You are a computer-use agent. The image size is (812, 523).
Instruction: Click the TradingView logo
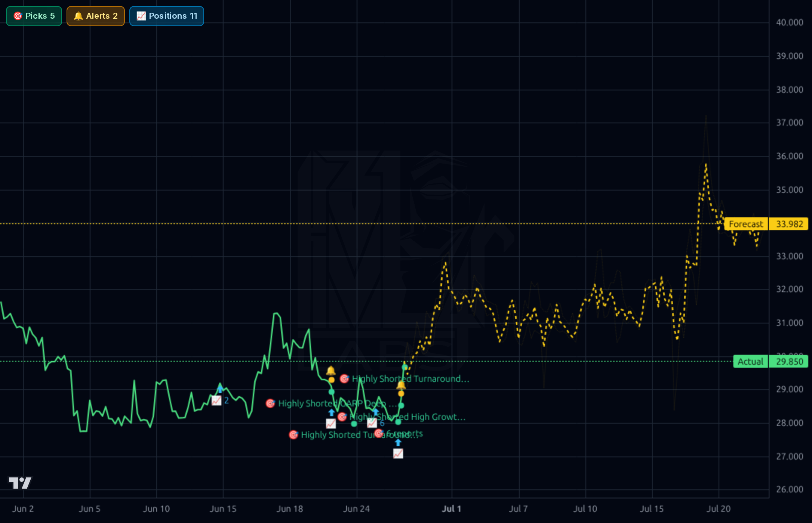click(x=20, y=483)
